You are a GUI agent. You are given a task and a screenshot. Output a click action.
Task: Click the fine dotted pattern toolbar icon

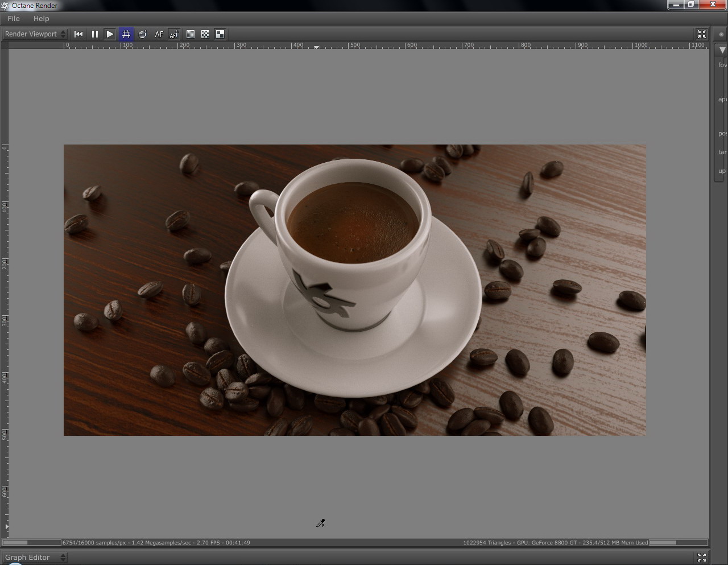[x=191, y=34]
